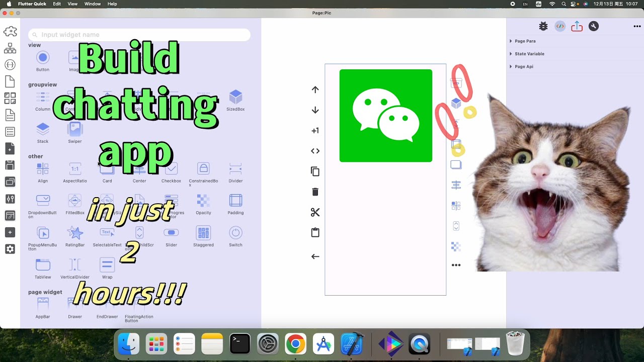Select the RatingBar star widget

coord(75,233)
